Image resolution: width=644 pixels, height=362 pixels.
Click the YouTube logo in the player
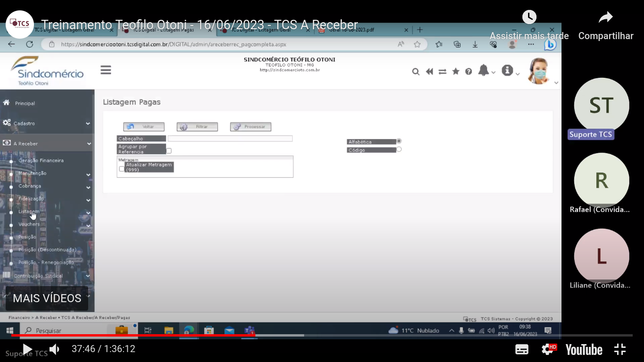tap(584, 350)
